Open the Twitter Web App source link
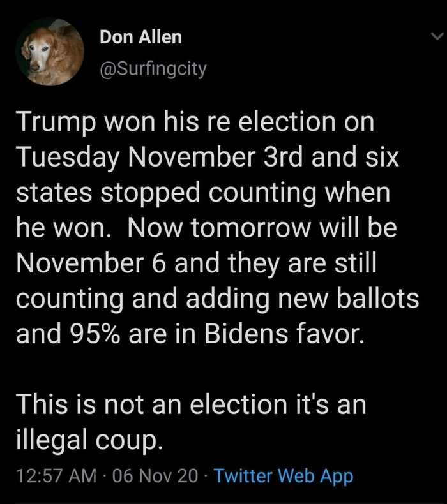This screenshot has width=447, height=504. click(284, 475)
